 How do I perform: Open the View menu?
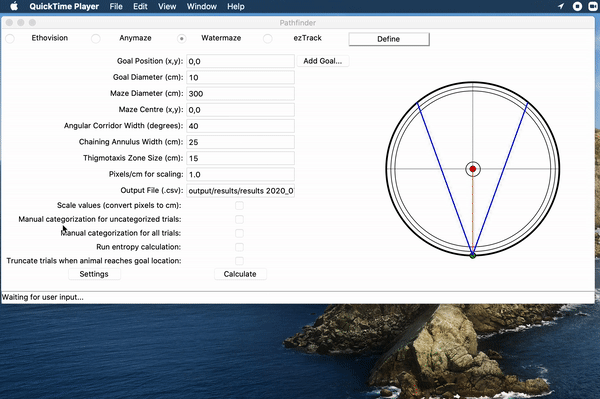(167, 7)
